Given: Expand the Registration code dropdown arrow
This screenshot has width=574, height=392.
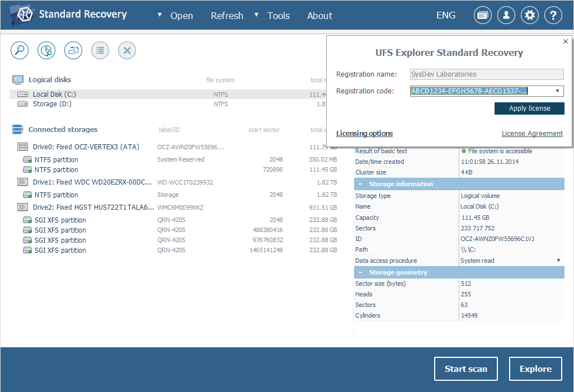Looking at the screenshot, I should coord(557,91).
